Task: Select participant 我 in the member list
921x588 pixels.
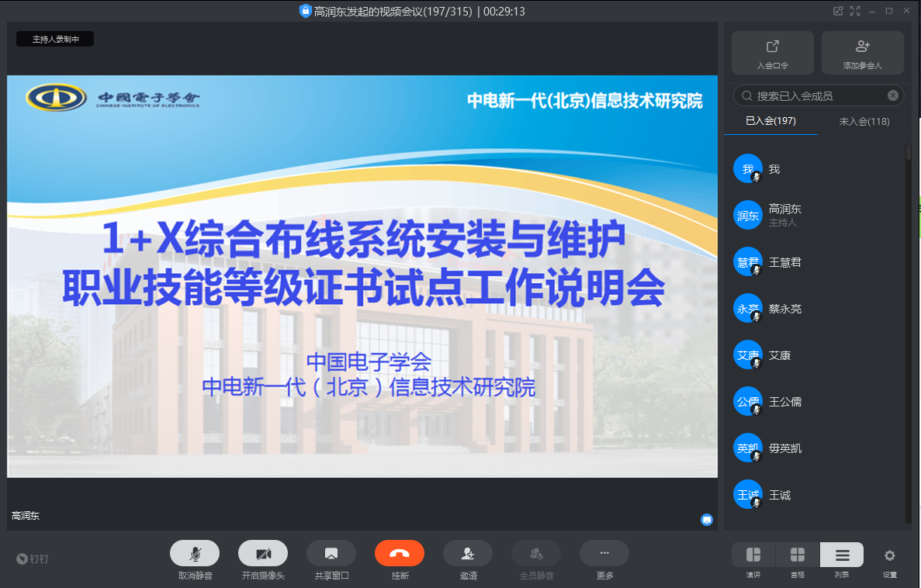Action: (816, 169)
